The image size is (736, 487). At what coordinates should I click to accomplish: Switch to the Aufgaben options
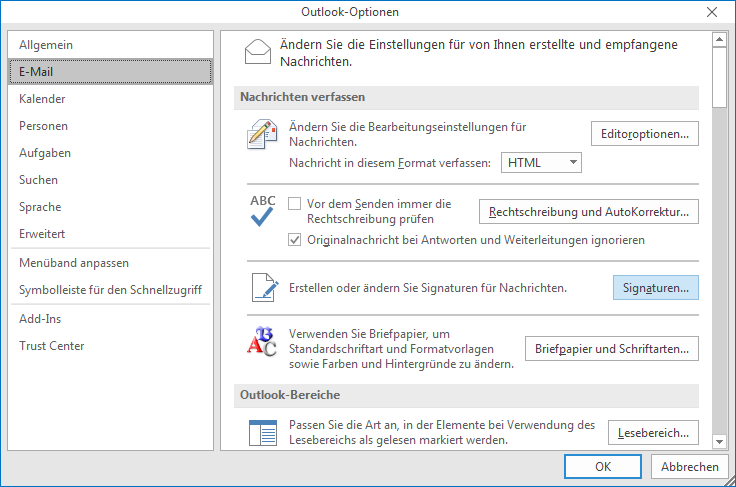[x=110, y=153]
